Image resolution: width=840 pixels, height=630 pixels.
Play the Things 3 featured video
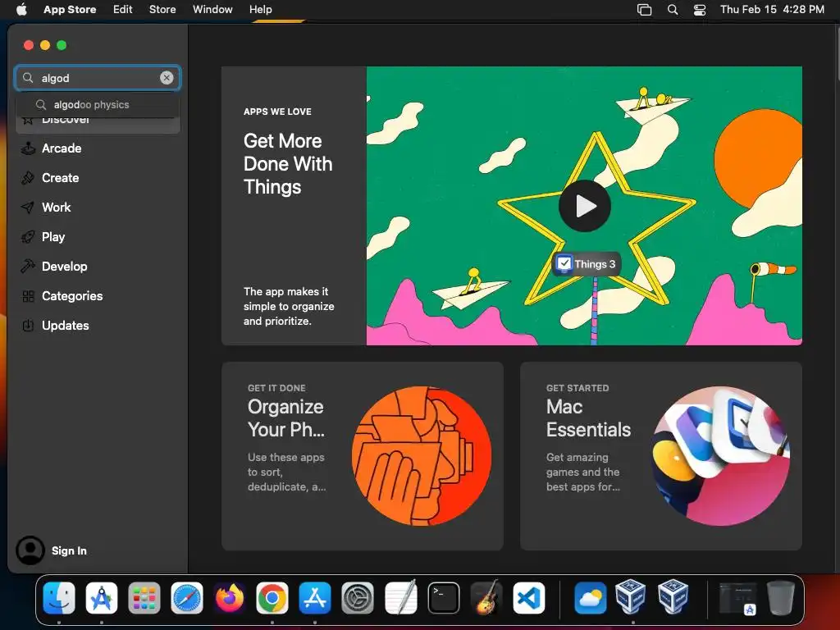click(584, 206)
